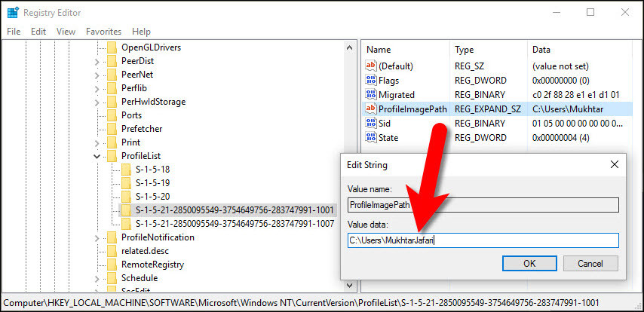Click the Print folder icon
644x312 pixels.
pyautogui.click(x=112, y=142)
